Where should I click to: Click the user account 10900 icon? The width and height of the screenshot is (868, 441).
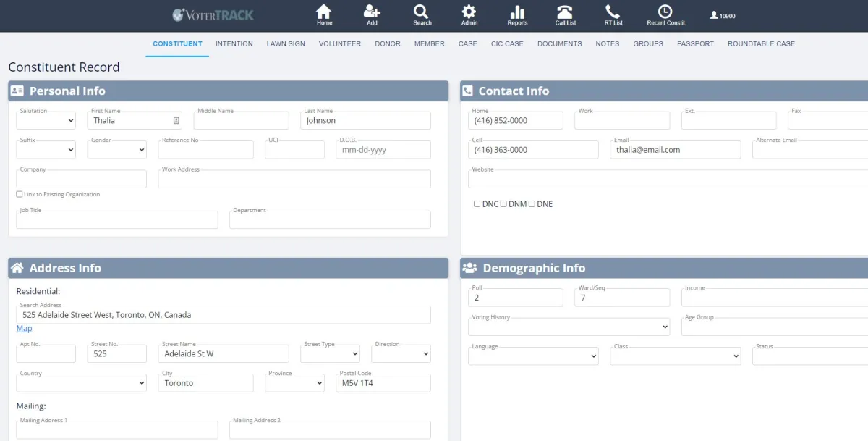(723, 15)
